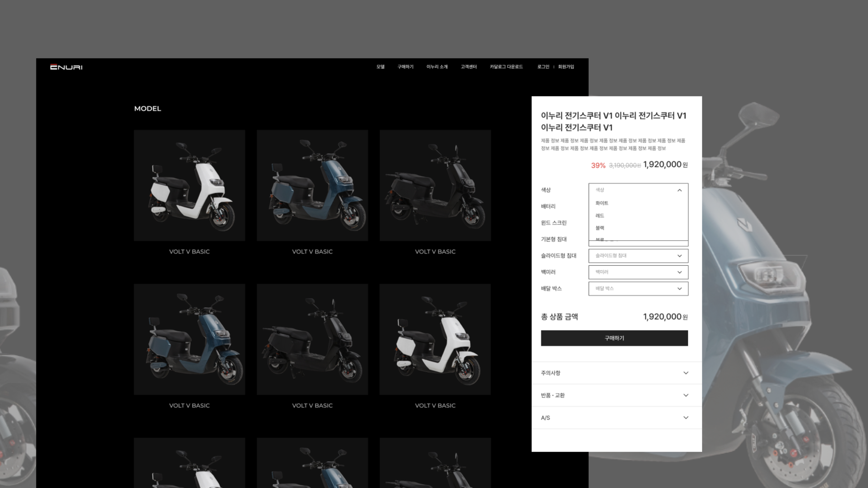Select the white scooter thumbnail in the second row

(x=435, y=339)
